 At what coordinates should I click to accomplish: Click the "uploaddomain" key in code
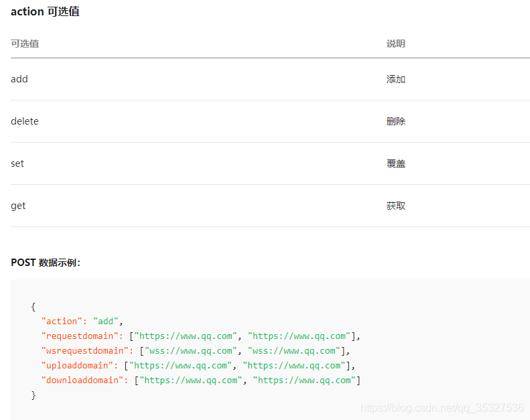pos(77,366)
